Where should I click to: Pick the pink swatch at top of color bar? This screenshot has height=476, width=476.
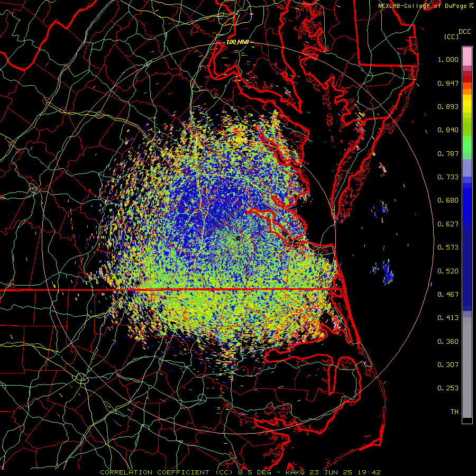pyautogui.click(x=467, y=57)
